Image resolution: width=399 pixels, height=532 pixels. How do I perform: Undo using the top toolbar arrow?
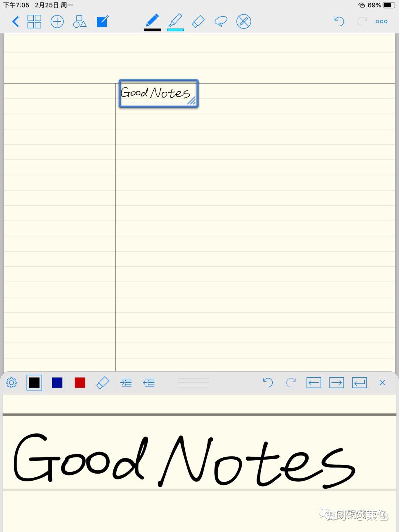339,21
